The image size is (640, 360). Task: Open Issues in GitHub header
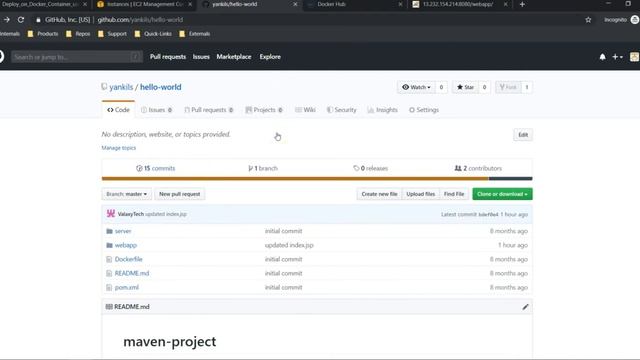(x=201, y=57)
